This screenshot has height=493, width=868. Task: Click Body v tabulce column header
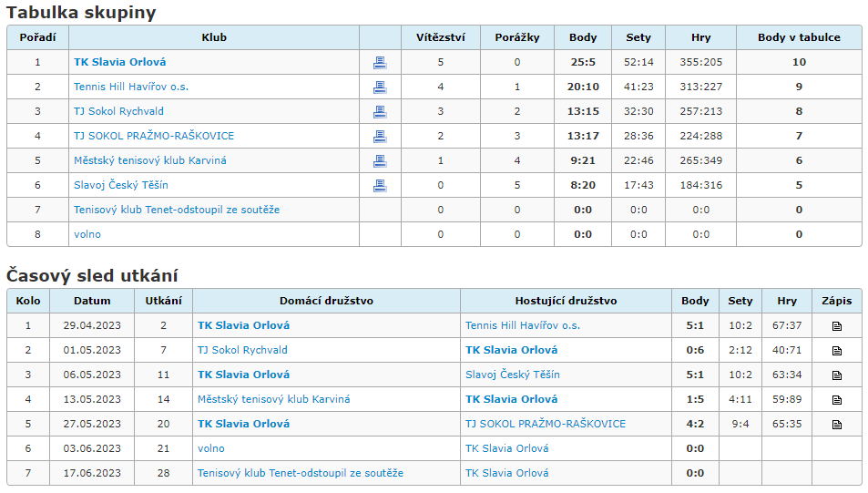[799, 37]
